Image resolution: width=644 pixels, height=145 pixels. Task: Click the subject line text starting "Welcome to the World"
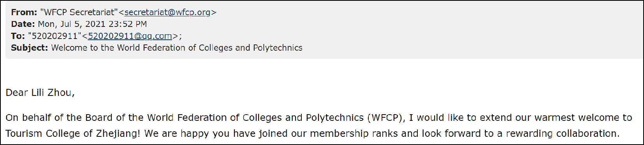pos(177,48)
